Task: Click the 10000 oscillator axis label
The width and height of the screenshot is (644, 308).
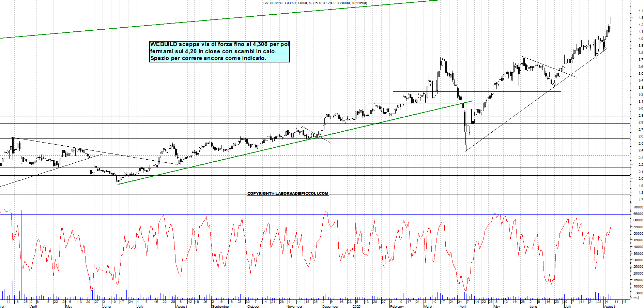Action: [x=639, y=287]
